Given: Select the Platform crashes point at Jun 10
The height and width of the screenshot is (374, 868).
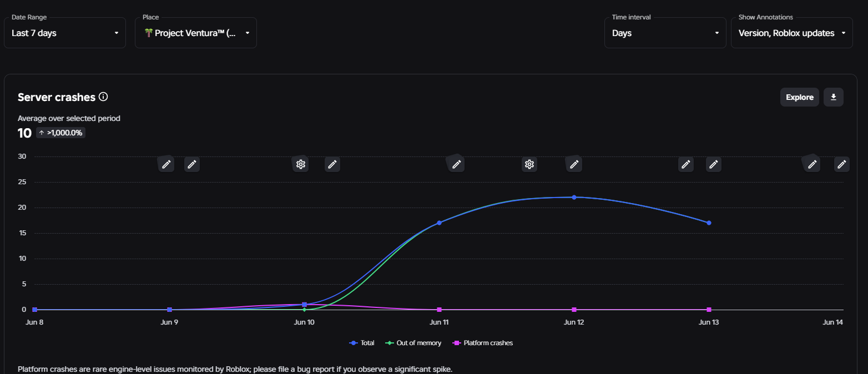Looking at the screenshot, I should (304, 304).
